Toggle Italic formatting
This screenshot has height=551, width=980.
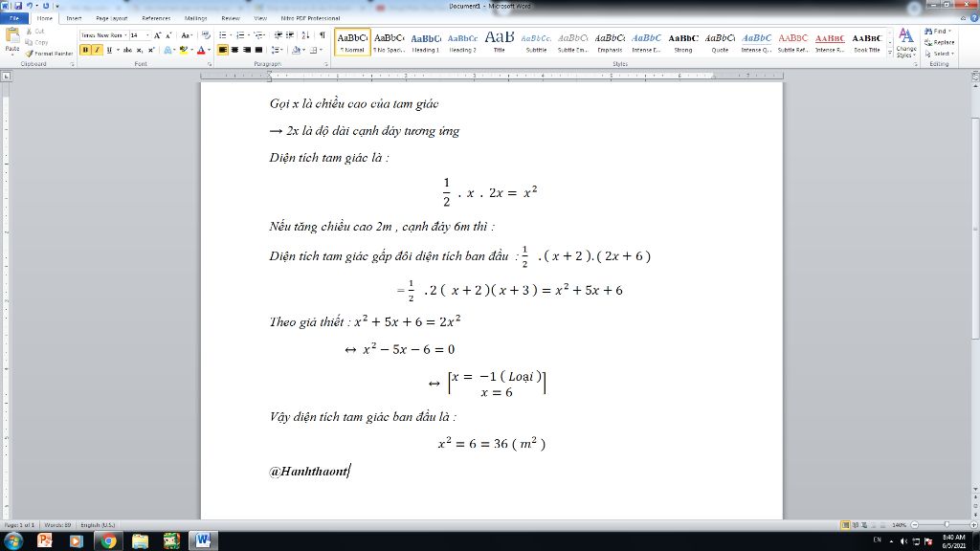pyautogui.click(x=97, y=50)
